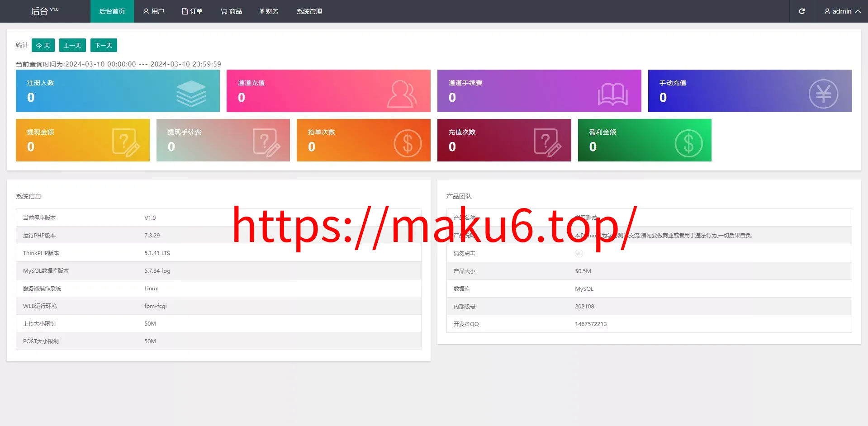Screen dimensions: 868x426
Task: Click the edit icon on 充值次数 card
Action: click(x=547, y=142)
